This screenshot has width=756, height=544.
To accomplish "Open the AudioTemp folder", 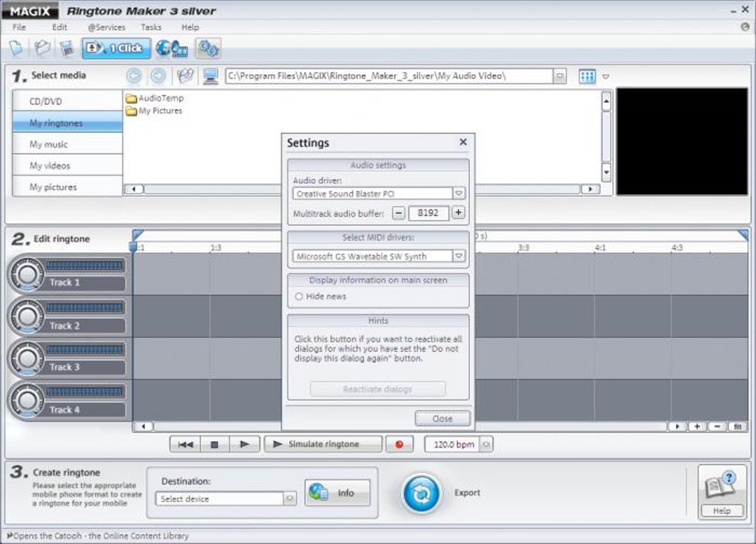I will (155, 98).
